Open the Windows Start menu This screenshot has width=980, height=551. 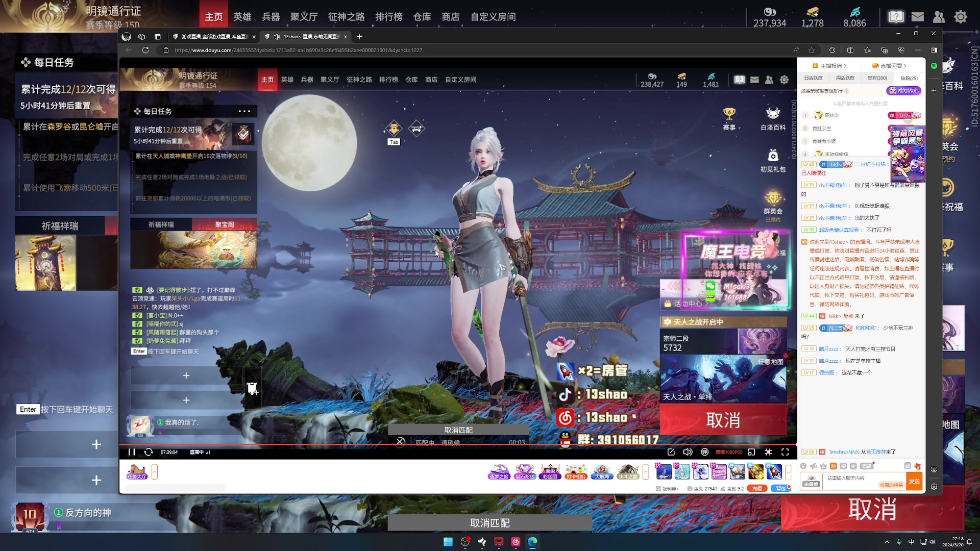click(448, 542)
